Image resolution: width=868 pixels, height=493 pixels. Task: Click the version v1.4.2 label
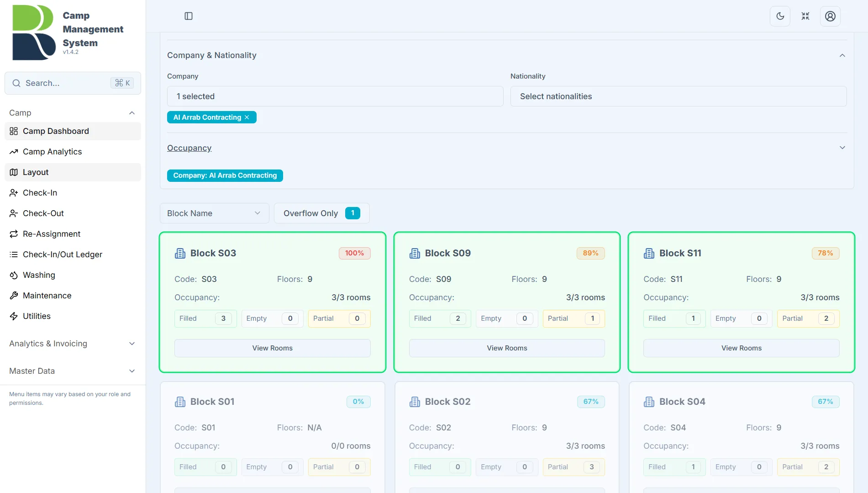(71, 52)
